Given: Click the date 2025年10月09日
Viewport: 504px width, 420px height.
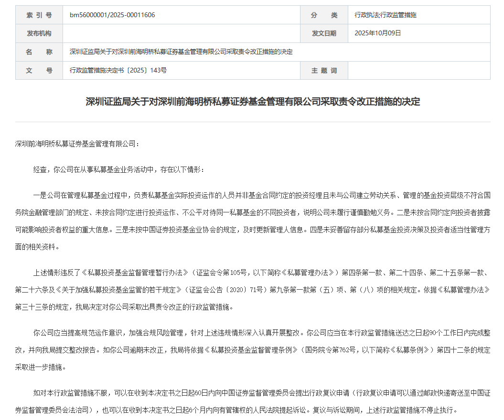Looking at the screenshot, I should pyautogui.click(x=377, y=33).
